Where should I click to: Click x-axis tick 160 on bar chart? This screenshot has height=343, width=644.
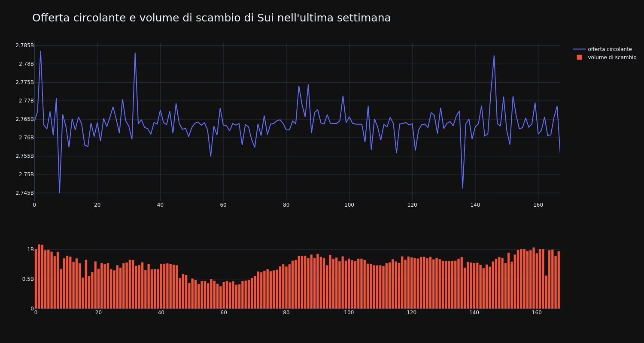537,313
